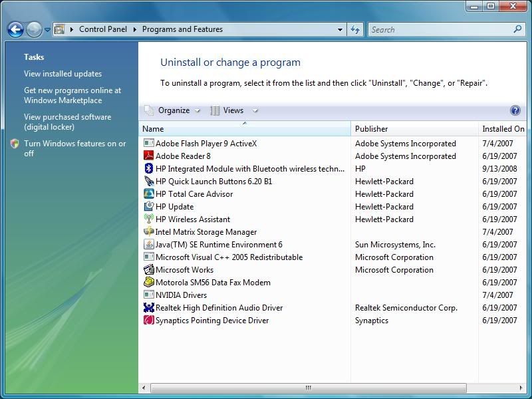Screen dimensions: 532x399
Task: Open the Views dropdown arrow
Action: click(x=255, y=110)
